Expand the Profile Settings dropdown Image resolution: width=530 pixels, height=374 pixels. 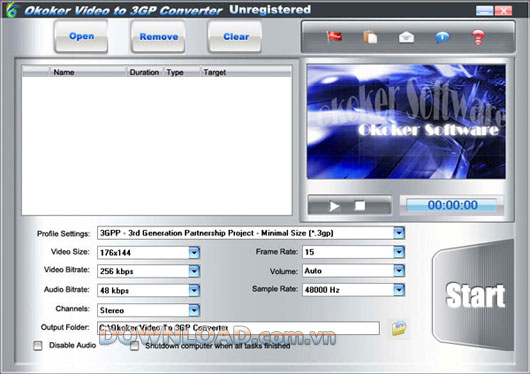pos(399,233)
